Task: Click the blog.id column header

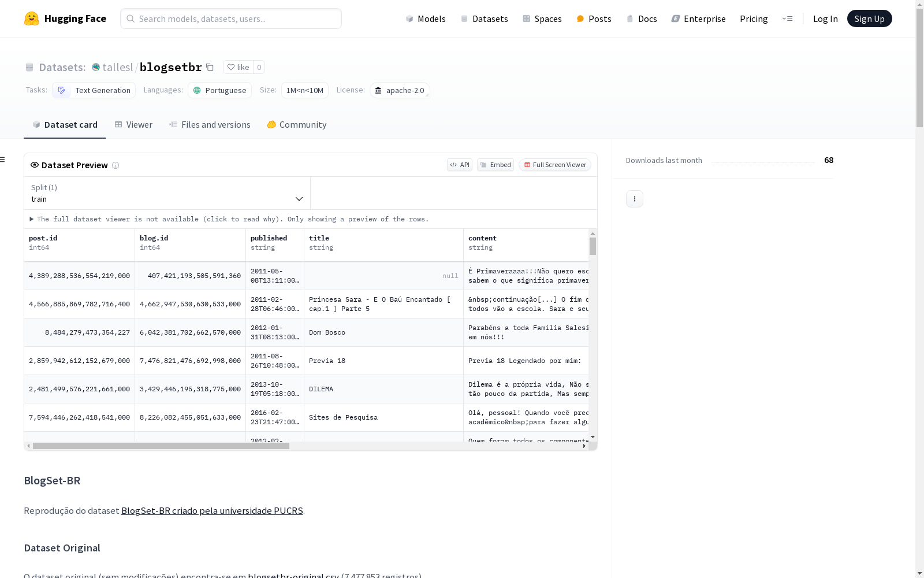Action: coord(191,245)
